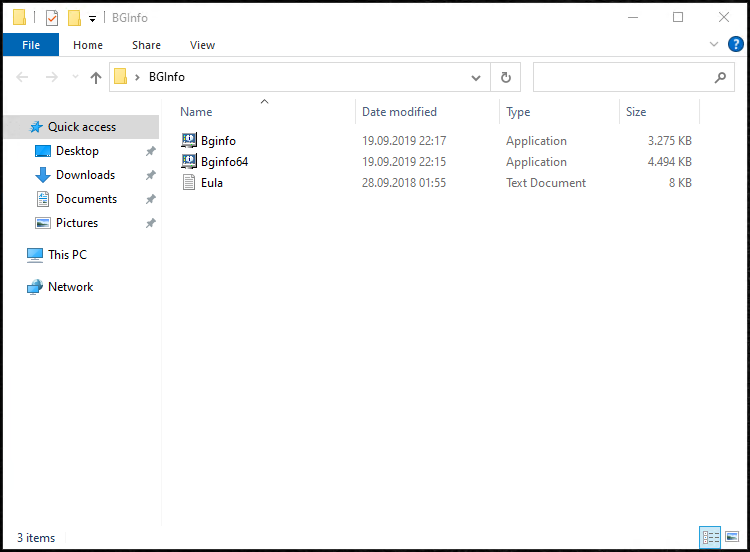Click the New folder icon in the title bar
The height and width of the screenshot is (552, 750).
[74, 18]
